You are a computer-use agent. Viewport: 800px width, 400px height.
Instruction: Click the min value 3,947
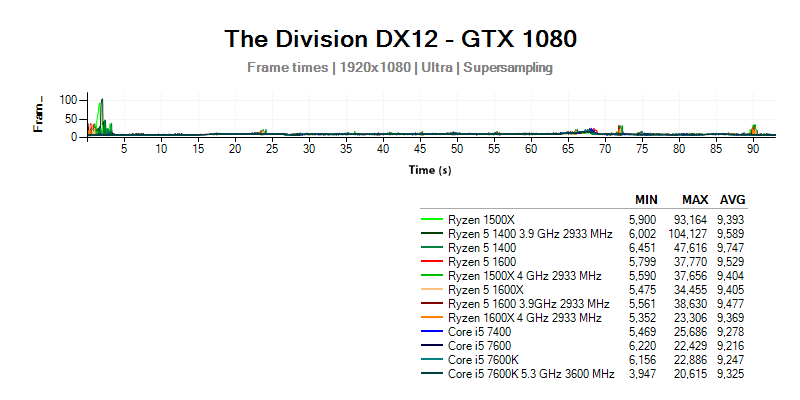tap(642, 374)
